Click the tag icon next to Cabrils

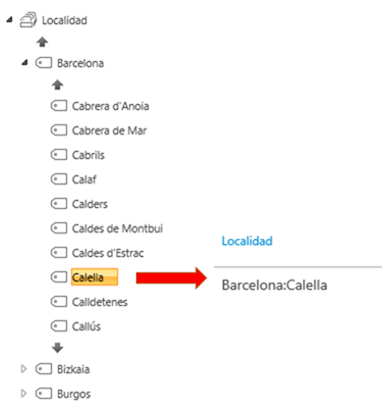click(59, 155)
